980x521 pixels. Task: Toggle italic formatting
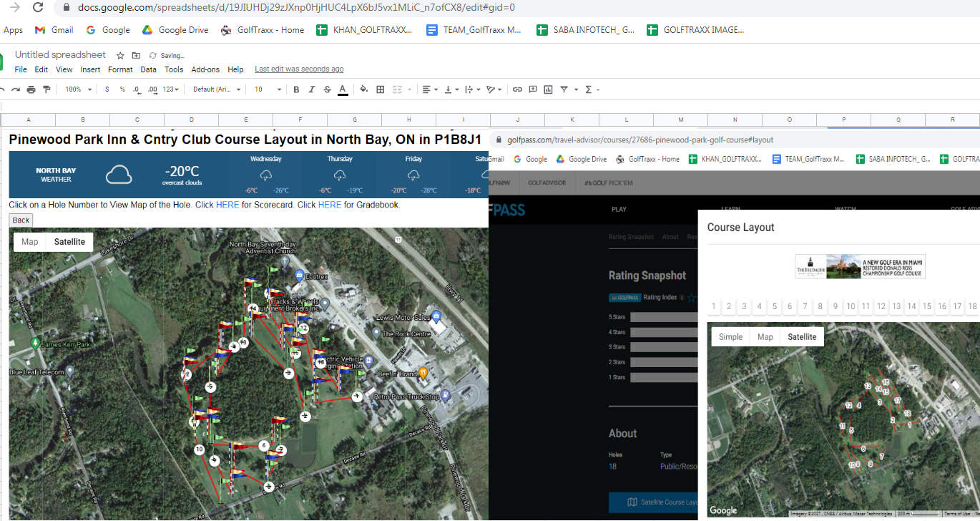(x=311, y=89)
